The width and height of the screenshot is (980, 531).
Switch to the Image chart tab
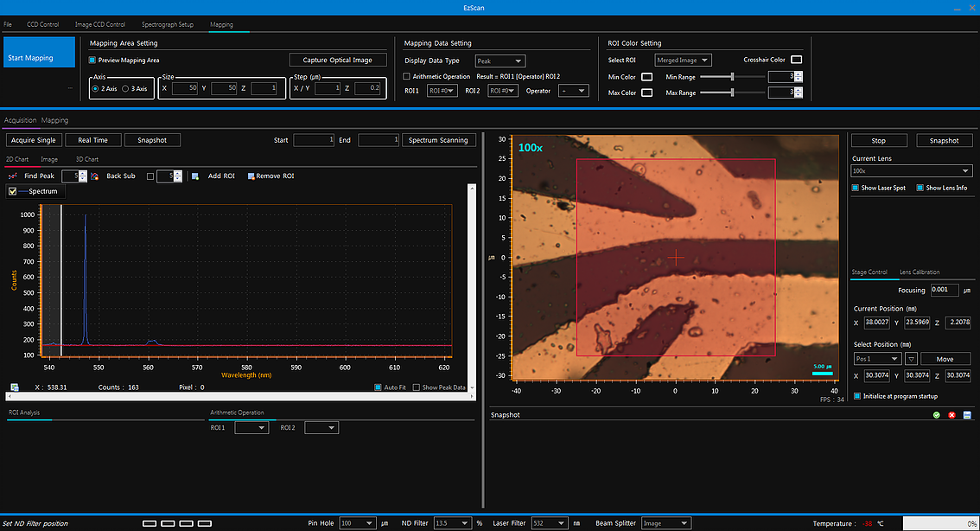[x=49, y=159]
